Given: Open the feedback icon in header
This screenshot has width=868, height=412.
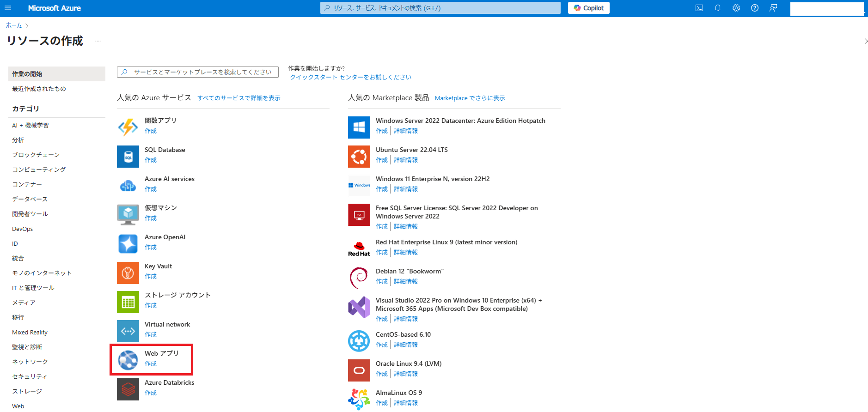Looking at the screenshot, I should pyautogui.click(x=773, y=8).
